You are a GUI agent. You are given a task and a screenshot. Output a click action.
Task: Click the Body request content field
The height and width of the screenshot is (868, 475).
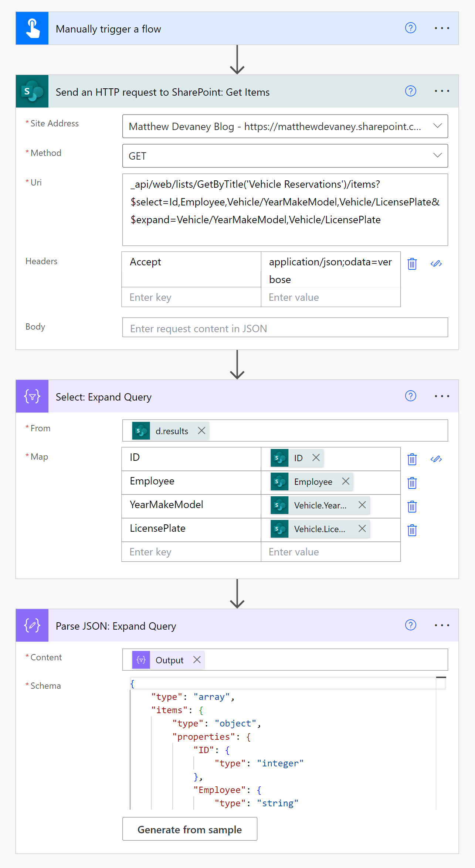285,328
